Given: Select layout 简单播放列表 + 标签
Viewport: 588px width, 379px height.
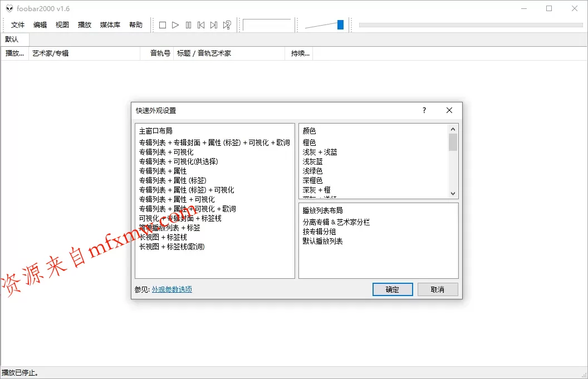Looking at the screenshot, I should (x=169, y=228).
